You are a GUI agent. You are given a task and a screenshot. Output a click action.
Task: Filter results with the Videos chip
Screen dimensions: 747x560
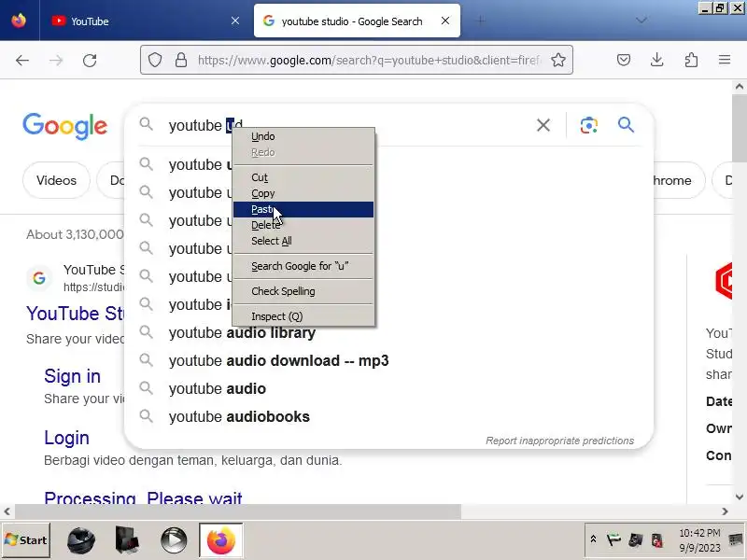(x=56, y=180)
